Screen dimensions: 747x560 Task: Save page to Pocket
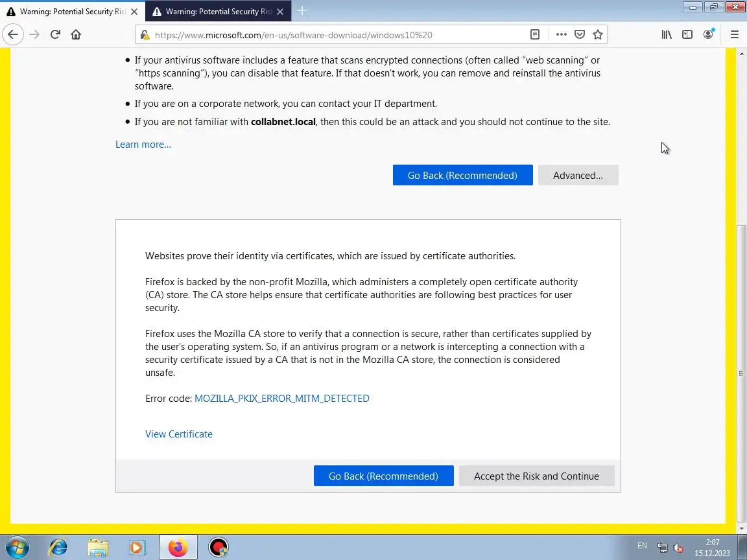tap(579, 35)
